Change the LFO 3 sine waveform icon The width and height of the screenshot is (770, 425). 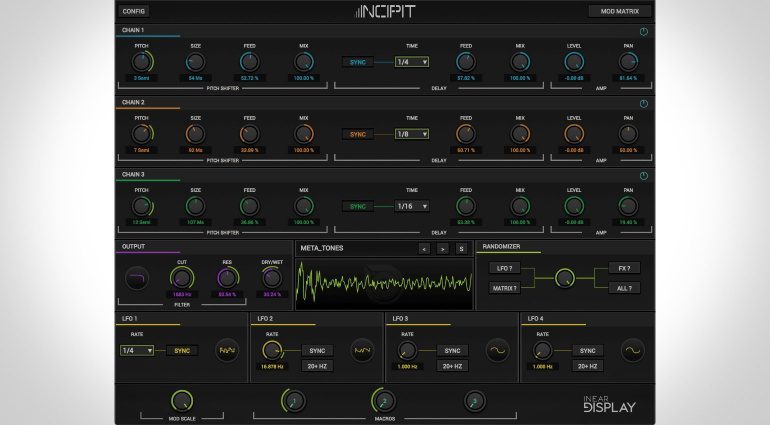[497, 352]
